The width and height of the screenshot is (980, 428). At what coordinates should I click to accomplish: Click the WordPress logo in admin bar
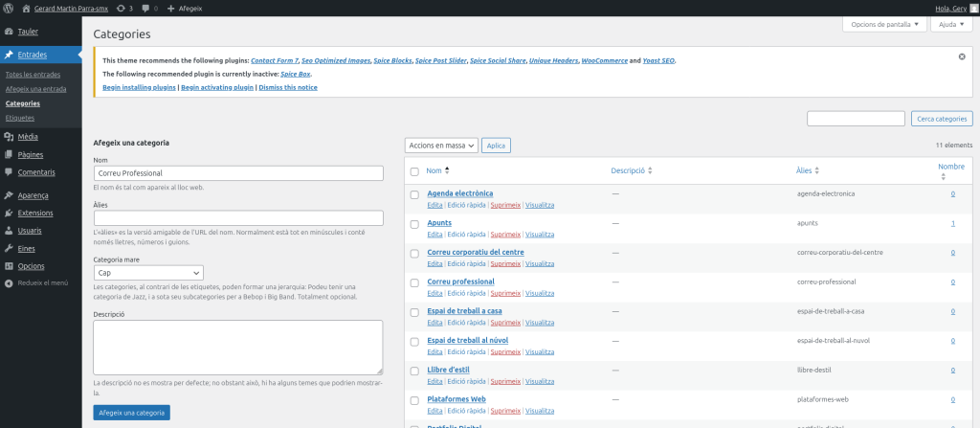8,8
